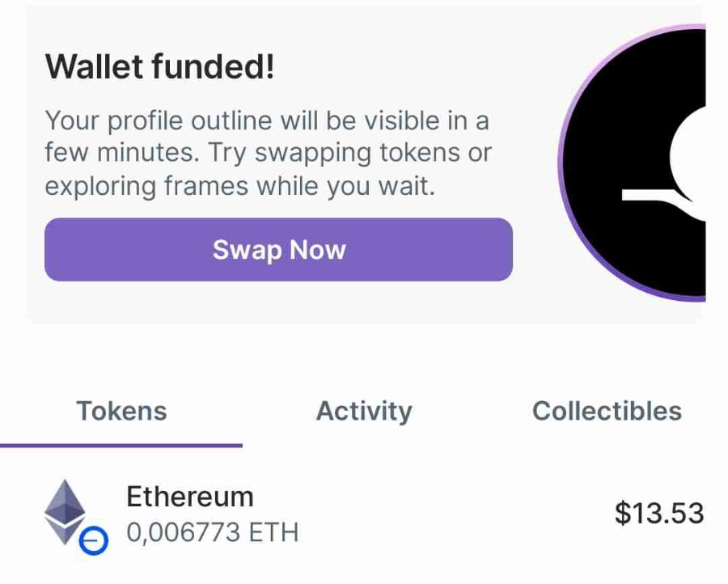The width and height of the screenshot is (728, 584).
Task: Click the purple outline ring around avatar
Action: (561, 163)
